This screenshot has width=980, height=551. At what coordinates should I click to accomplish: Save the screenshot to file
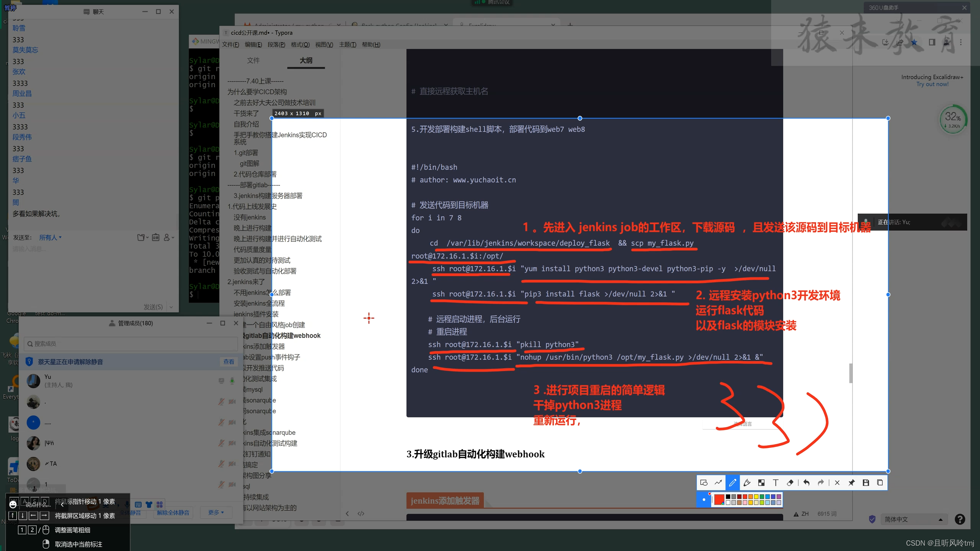[x=866, y=483]
